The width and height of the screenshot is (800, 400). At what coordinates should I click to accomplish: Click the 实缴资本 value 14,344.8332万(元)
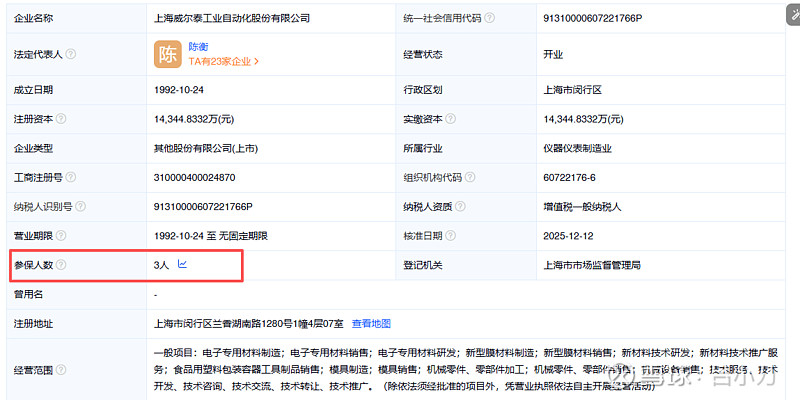click(x=584, y=119)
